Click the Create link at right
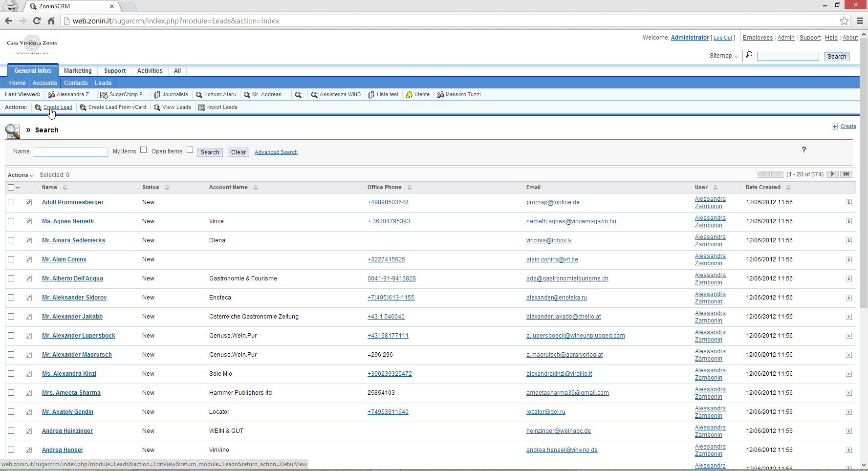Image resolution: width=868 pixels, height=471 pixels. pos(848,127)
